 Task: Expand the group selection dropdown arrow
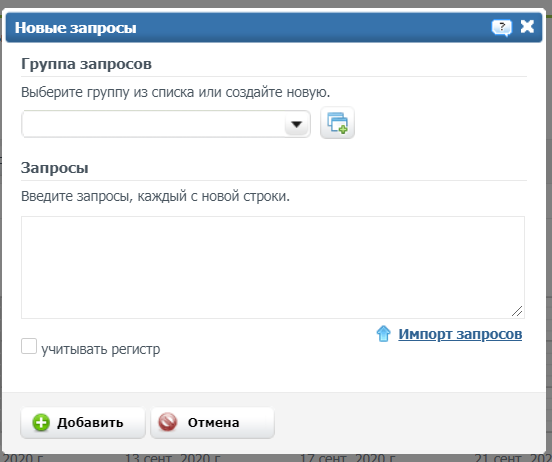[x=296, y=124]
